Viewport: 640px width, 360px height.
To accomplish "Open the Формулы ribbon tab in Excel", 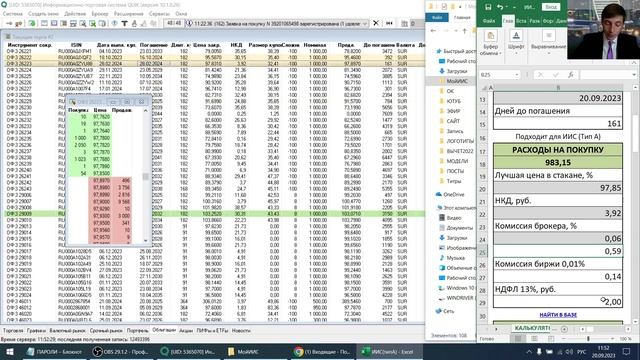I will (548, 20).
